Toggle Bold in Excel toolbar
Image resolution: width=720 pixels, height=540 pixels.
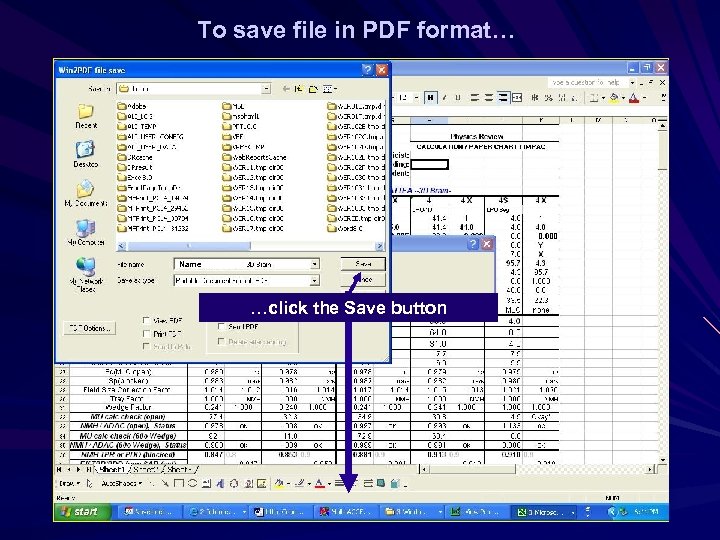point(430,97)
